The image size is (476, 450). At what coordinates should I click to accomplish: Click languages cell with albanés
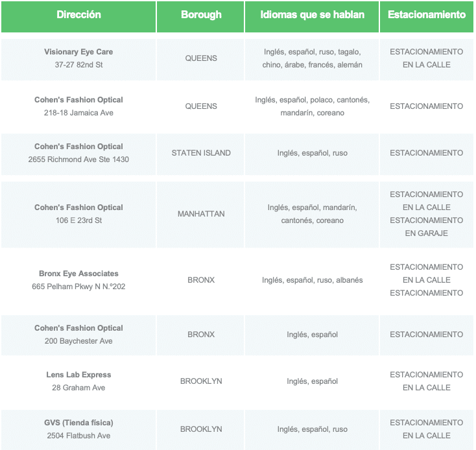pyautogui.click(x=312, y=280)
